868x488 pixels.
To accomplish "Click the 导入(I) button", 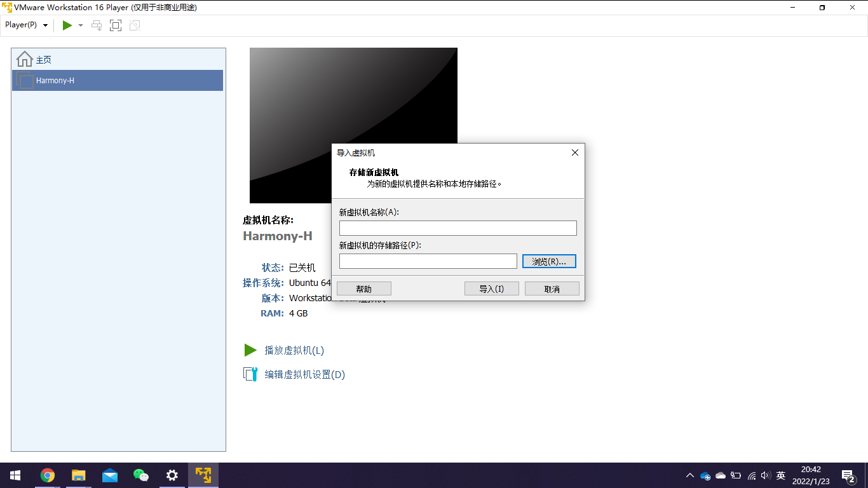I will (492, 288).
